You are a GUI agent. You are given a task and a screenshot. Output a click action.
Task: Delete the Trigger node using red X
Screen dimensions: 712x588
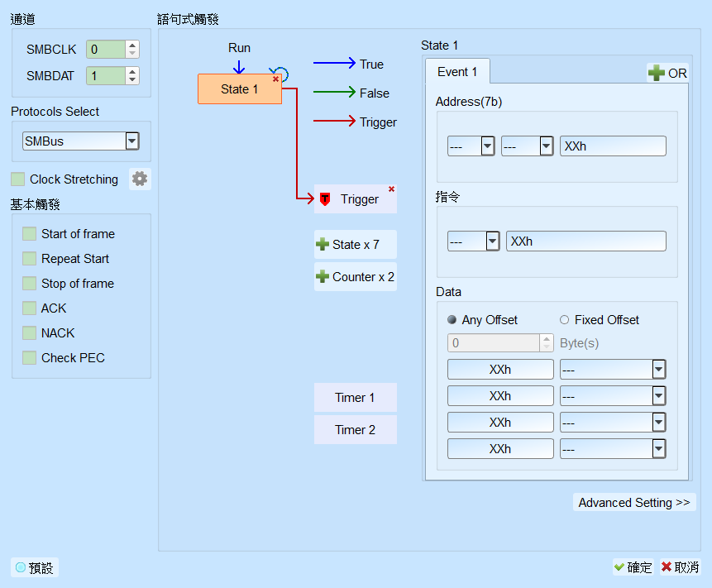(x=391, y=189)
